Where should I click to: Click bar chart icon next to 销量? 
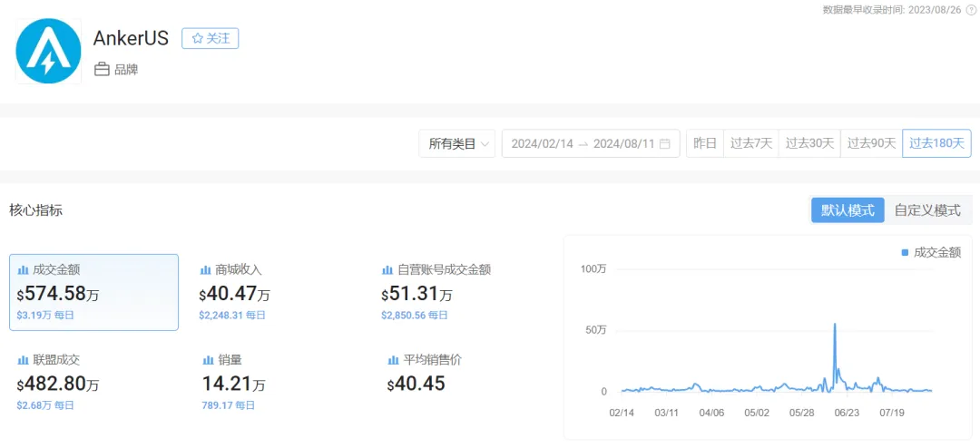[208, 360]
